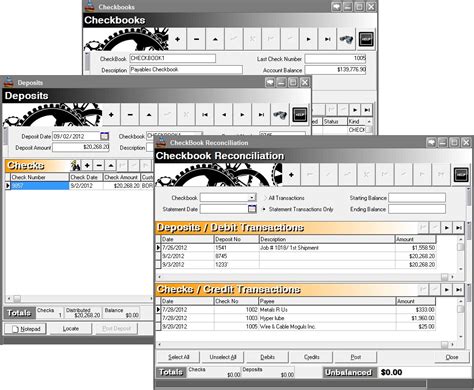
Task: Click Starting Balance field
Action: pyautogui.click(x=417, y=198)
